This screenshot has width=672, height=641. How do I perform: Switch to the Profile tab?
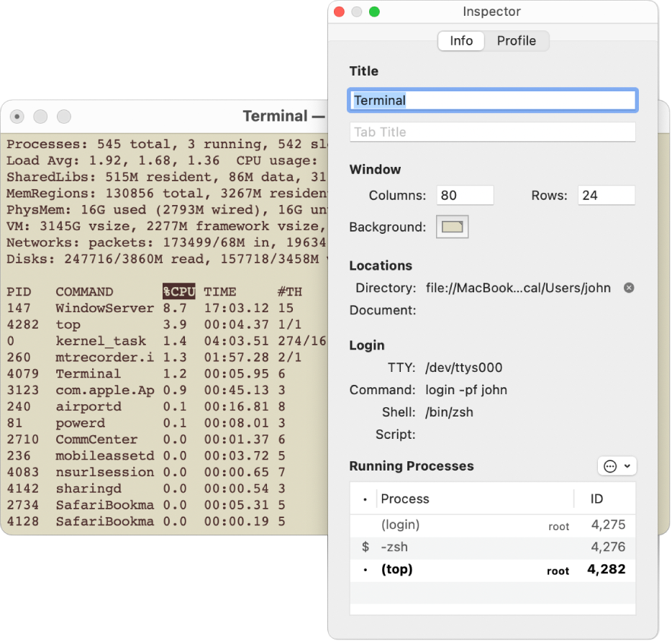[x=517, y=41]
